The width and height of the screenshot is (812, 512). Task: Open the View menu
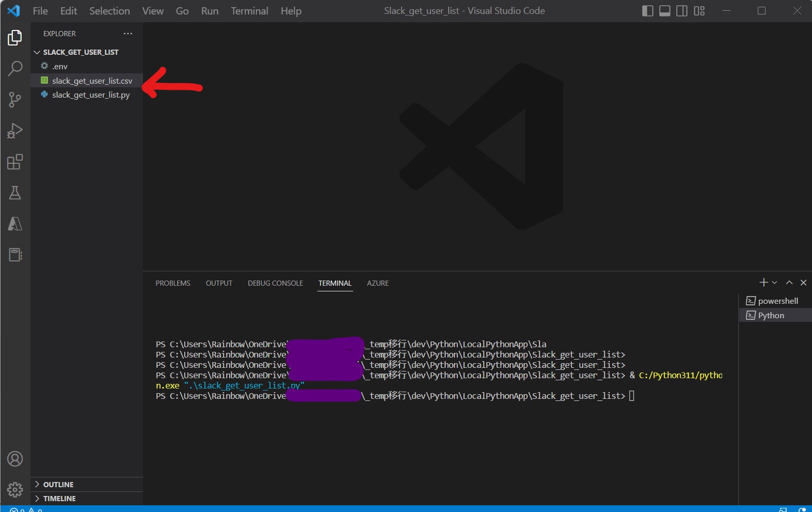tap(153, 11)
